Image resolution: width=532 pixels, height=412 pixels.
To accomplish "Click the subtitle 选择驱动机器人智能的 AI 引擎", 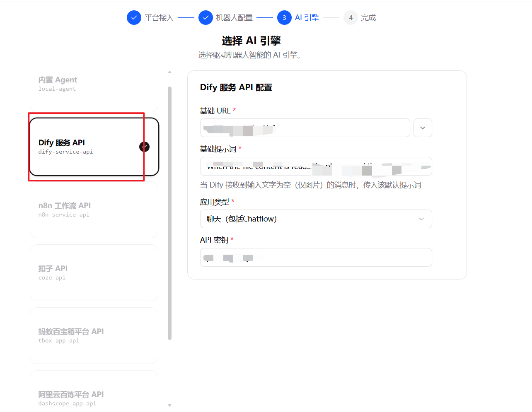I will coord(250,55).
